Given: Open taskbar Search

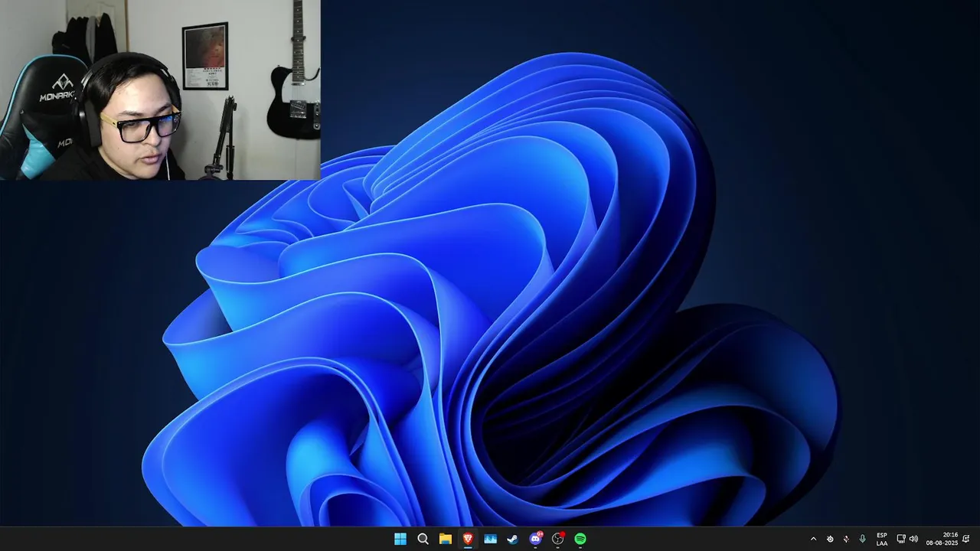Looking at the screenshot, I should tap(423, 539).
